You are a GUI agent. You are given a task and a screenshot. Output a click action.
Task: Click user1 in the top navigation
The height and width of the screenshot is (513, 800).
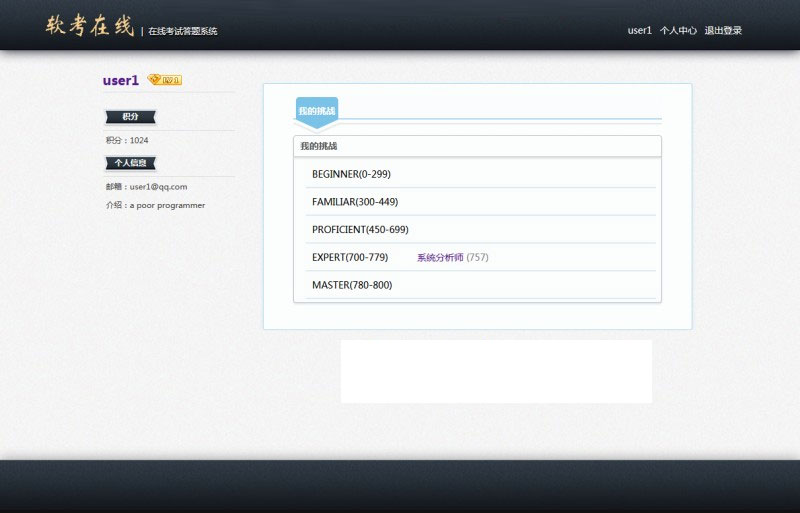639,31
